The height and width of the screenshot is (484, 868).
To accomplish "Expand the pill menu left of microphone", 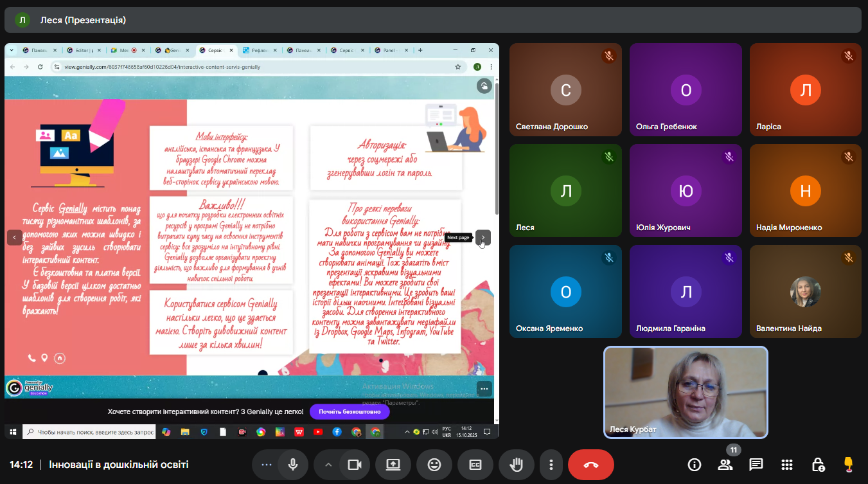I will point(266,465).
